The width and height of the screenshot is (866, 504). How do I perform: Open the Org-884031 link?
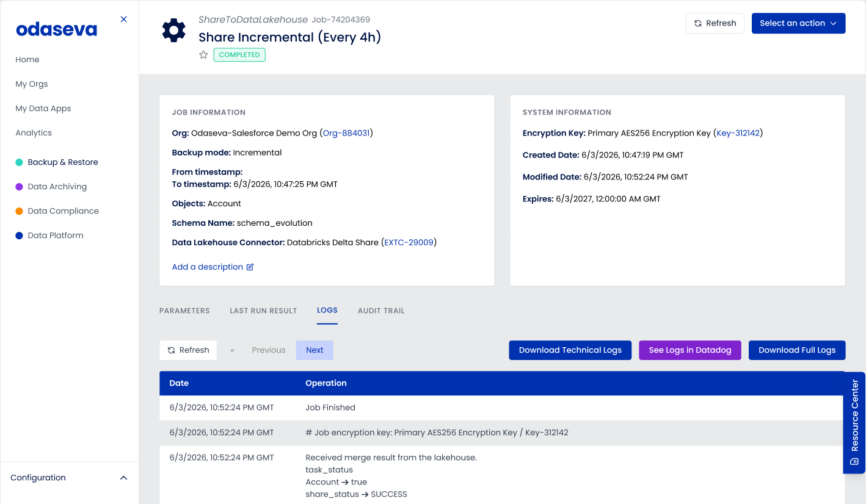click(x=346, y=133)
